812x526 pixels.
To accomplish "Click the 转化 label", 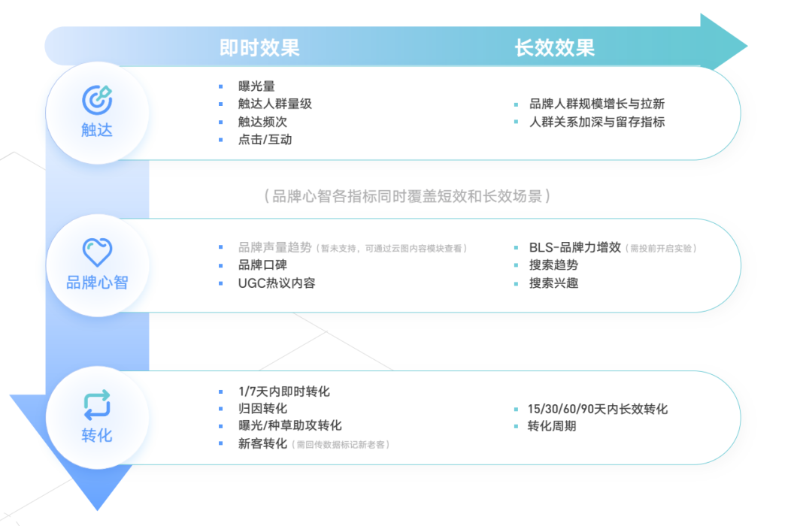I will 97,435.
